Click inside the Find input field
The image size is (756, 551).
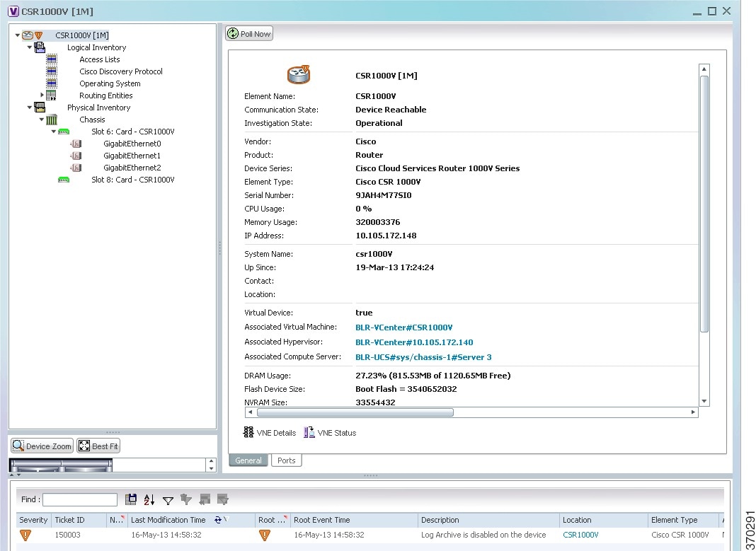(80, 499)
